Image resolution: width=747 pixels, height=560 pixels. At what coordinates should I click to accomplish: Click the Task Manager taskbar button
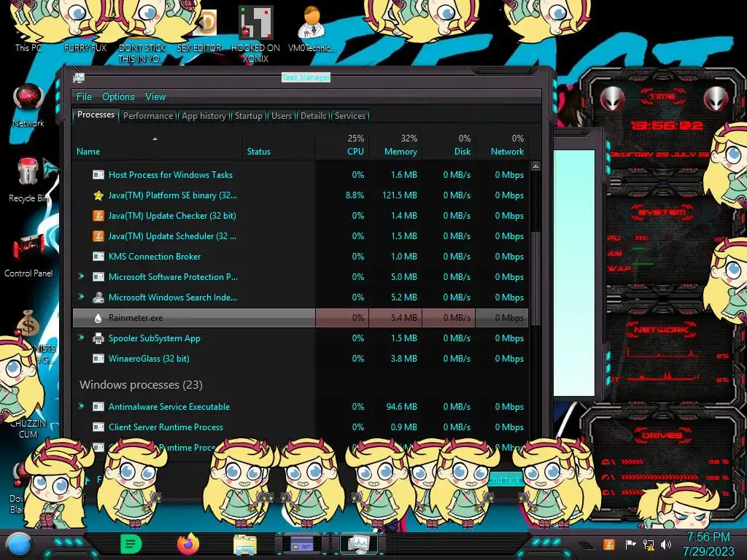click(358, 543)
